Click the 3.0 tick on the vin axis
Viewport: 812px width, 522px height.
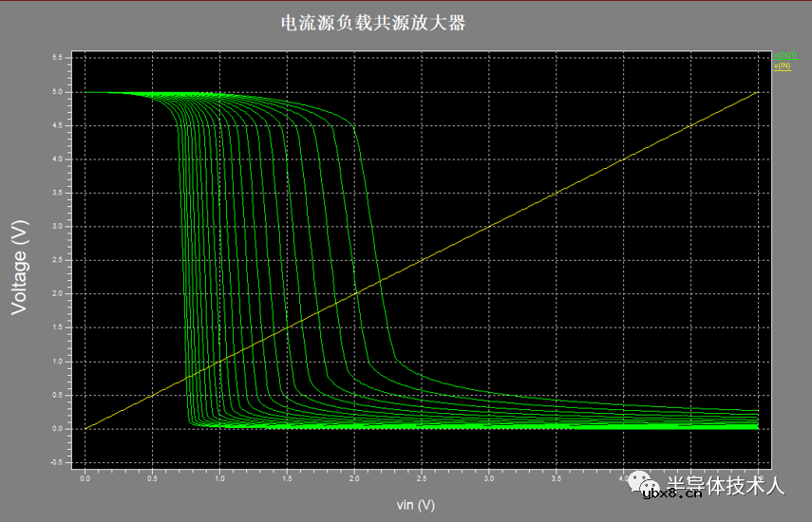[x=488, y=479]
